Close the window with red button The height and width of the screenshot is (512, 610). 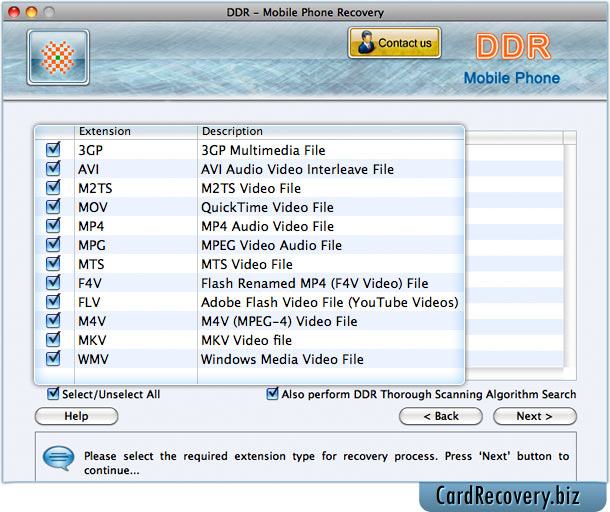click(14, 12)
